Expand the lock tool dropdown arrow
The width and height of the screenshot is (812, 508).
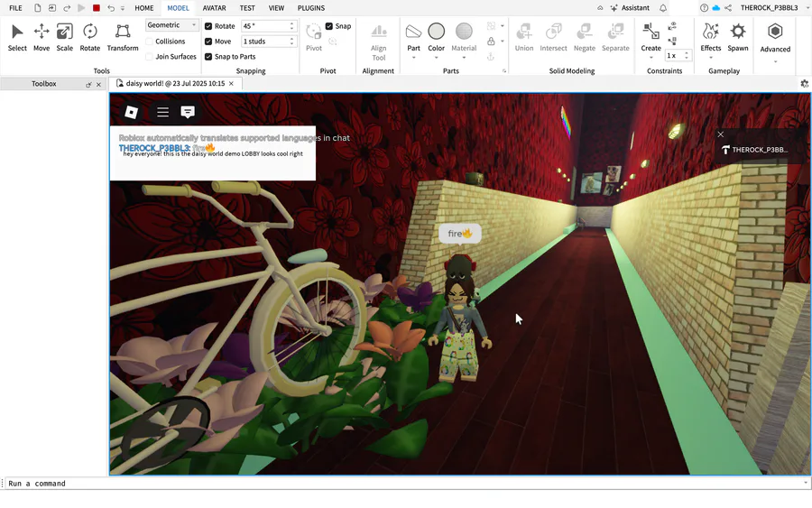click(x=503, y=42)
